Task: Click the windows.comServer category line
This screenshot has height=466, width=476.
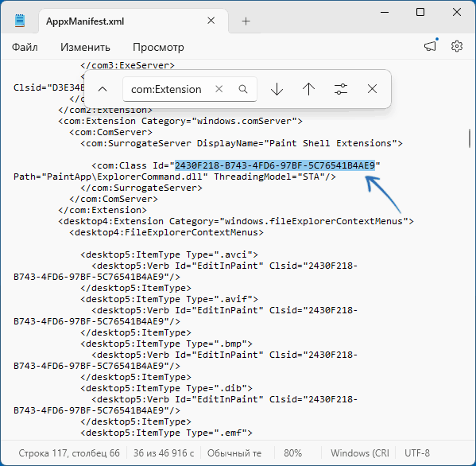Action: pyautogui.click(x=180, y=121)
